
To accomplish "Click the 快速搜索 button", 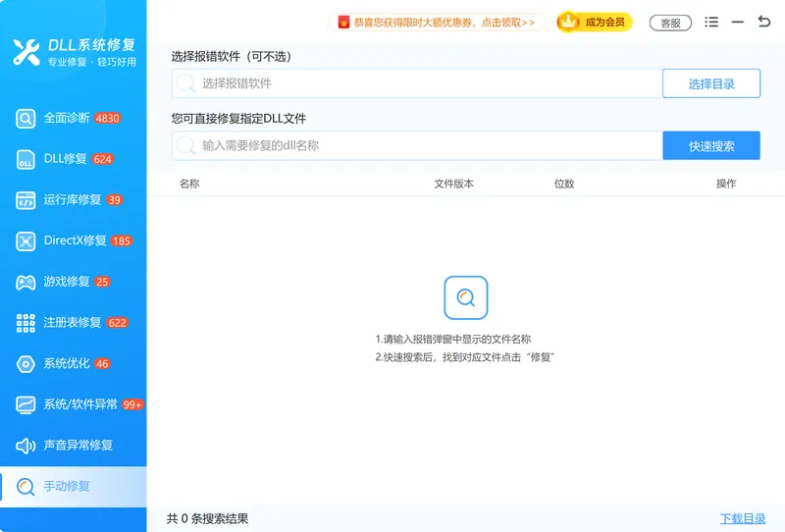I will point(711,146).
